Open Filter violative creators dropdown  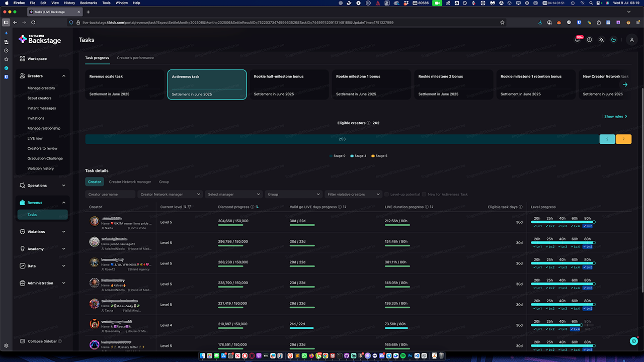[354, 195]
